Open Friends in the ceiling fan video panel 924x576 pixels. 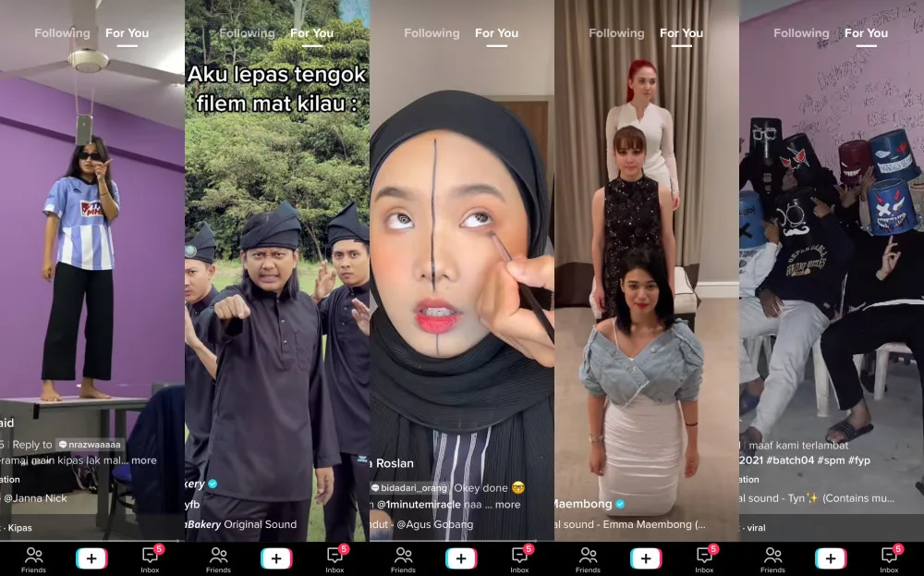pyautogui.click(x=33, y=558)
